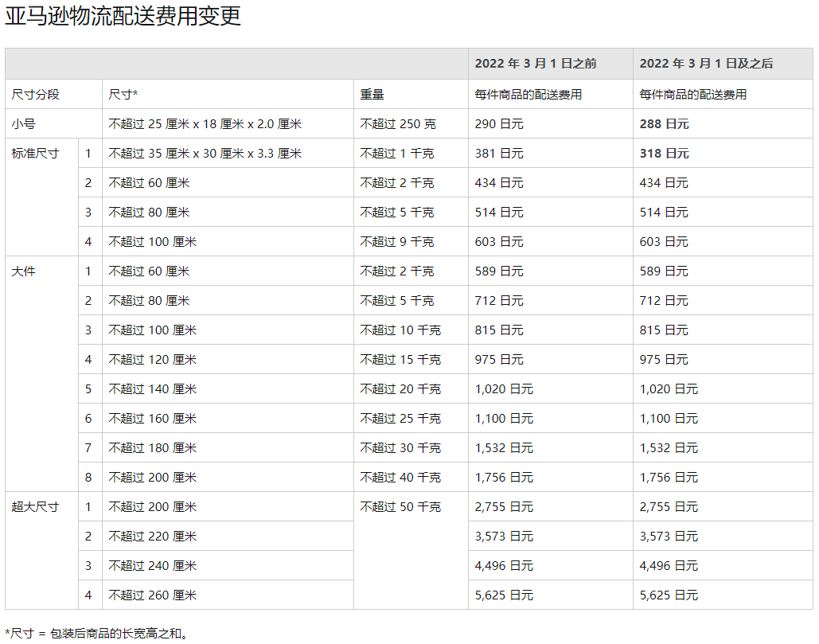
Task: Click the 超大尺寸 size tier cell
Action: coord(35,507)
